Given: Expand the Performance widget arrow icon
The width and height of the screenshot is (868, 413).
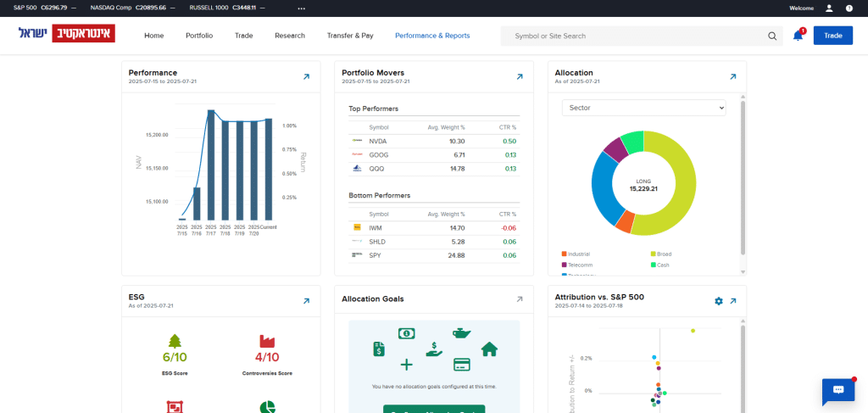Looking at the screenshot, I should coord(306,76).
